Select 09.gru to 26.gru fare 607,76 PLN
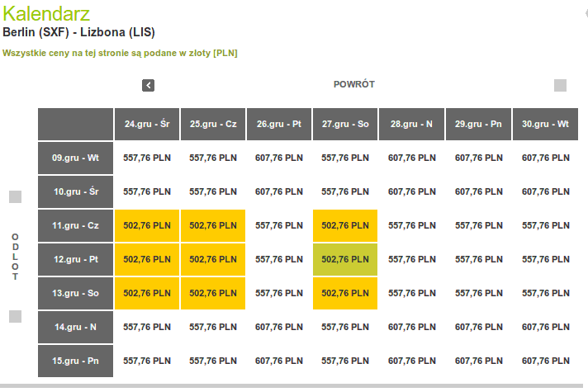 279,158
